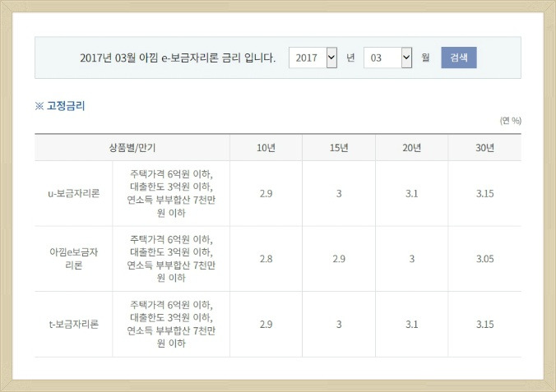The width and height of the screenshot is (556, 392).
Task: Click the t-보금자리론 row label
Action: (x=74, y=324)
